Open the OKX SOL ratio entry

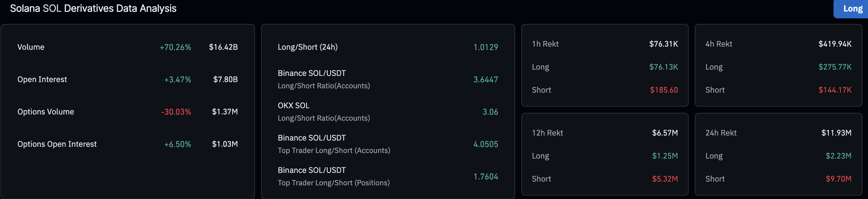pos(323,112)
